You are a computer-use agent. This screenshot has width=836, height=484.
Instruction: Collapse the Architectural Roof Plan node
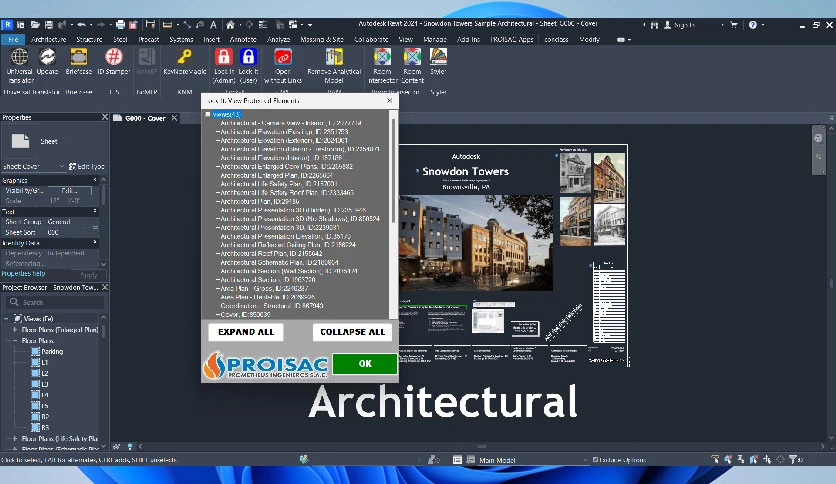tap(218, 254)
